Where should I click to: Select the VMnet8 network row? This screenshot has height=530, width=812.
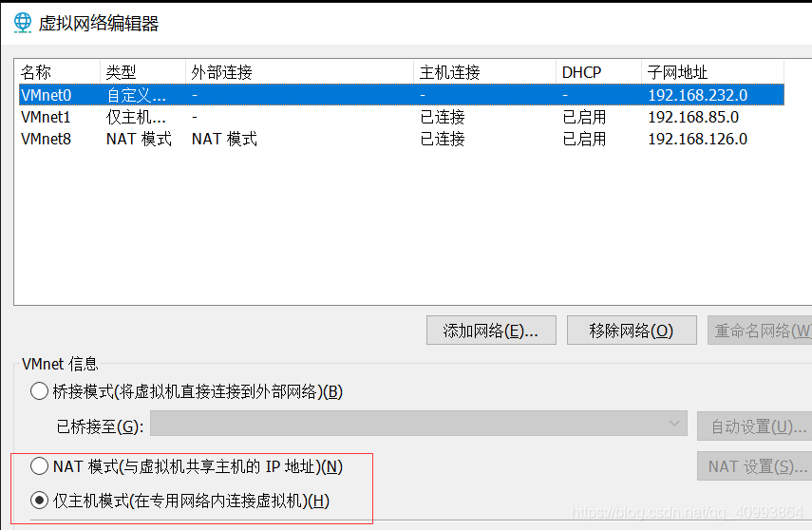point(402,139)
